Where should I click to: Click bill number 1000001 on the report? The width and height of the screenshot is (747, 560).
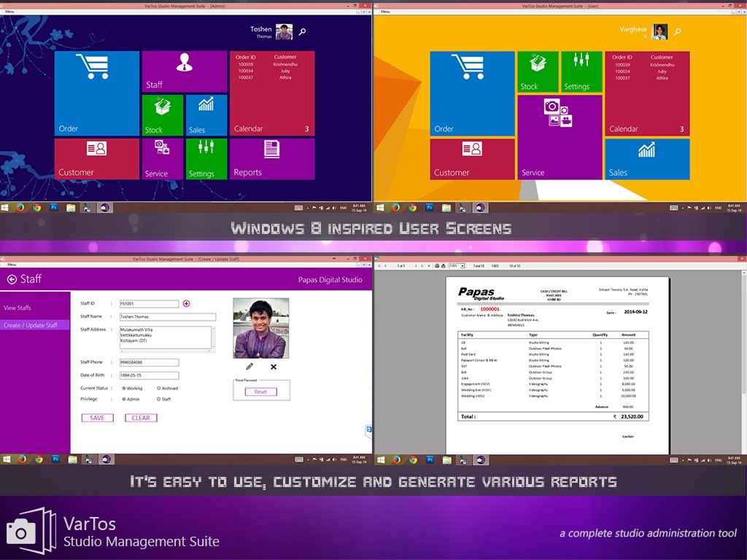tap(489, 309)
